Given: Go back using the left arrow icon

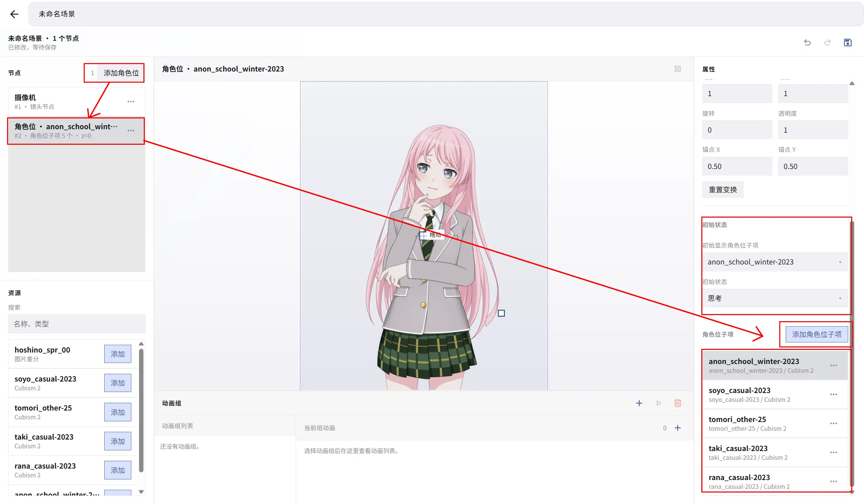Looking at the screenshot, I should (14, 14).
